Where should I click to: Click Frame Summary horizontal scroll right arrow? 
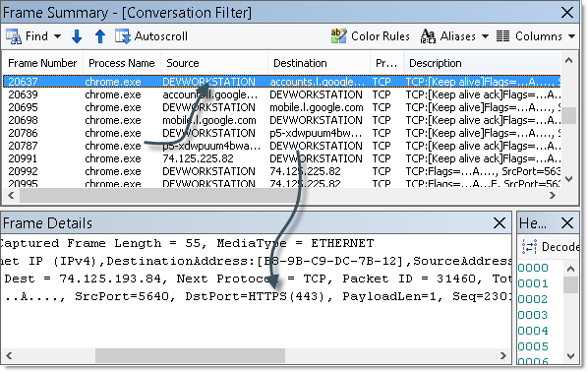tap(553, 195)
